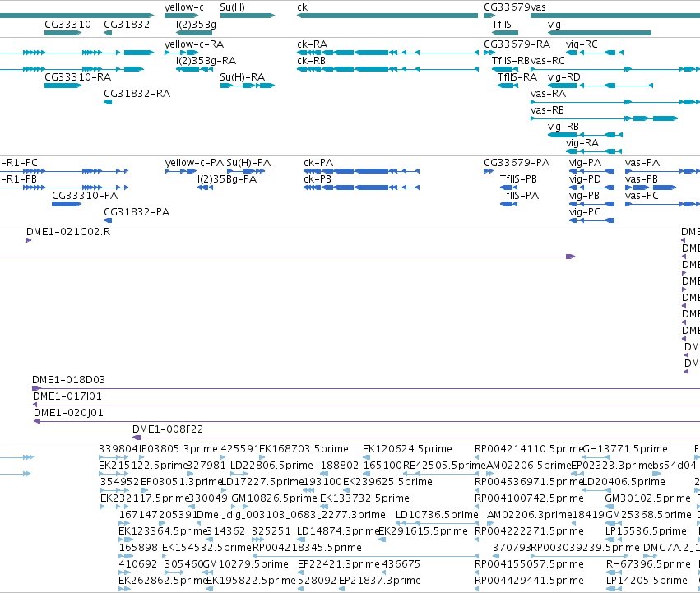The height and width of the screenshot is (593, 700).
Task: Select the ck gene bar
Action: coord(387,16)
